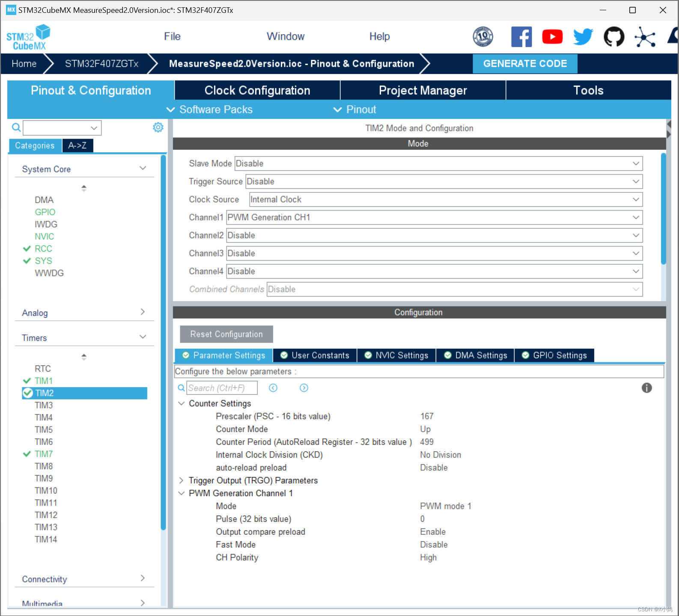
Task: Click GENERATE CODE button
Action: pyautogui.click(x=525, y=64)
